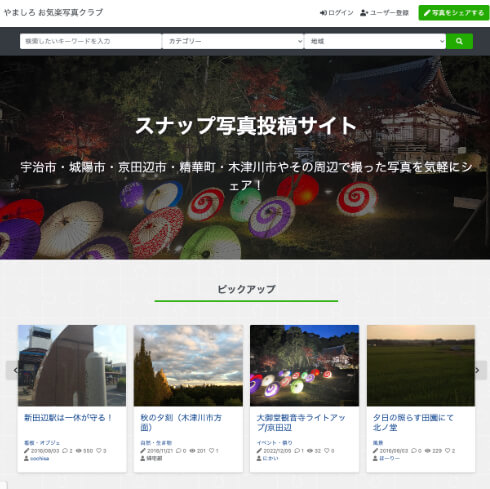Click the ピックアップ heading

(x=246, y=289)
